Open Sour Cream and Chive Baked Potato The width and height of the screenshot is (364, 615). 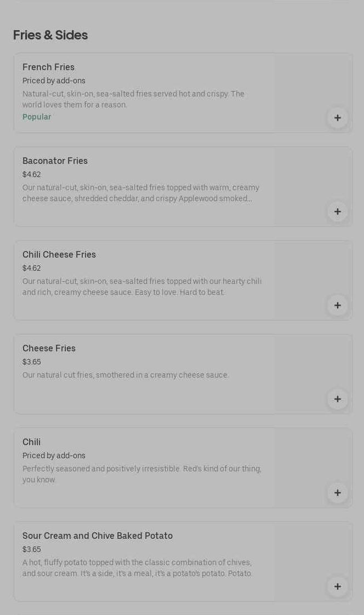coord(98,536)
